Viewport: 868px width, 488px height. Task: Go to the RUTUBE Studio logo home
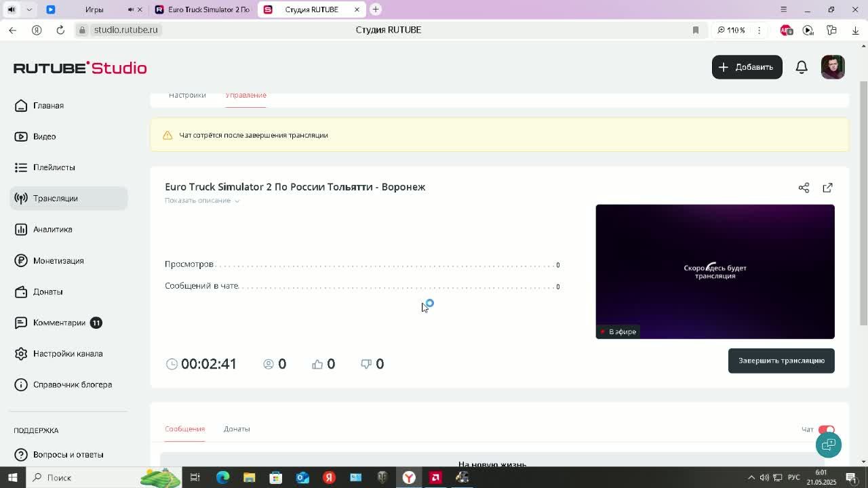tap(80, 68)
